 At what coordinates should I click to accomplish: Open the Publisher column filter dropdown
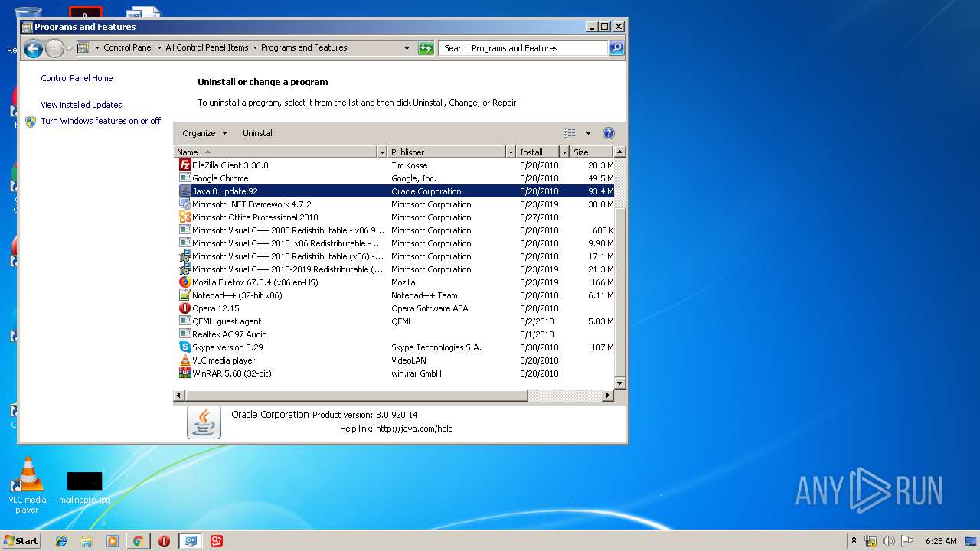point(511,152)
